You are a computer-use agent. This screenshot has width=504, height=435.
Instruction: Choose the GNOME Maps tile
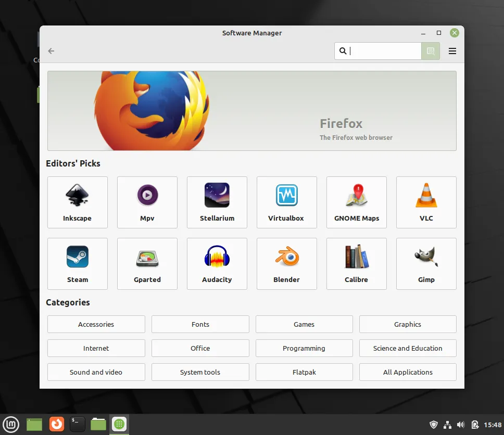[x=357, y=202]
